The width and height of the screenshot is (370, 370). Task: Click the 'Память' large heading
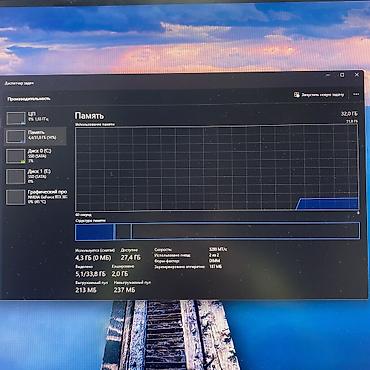pyautogui.click(x=89, y=116)
